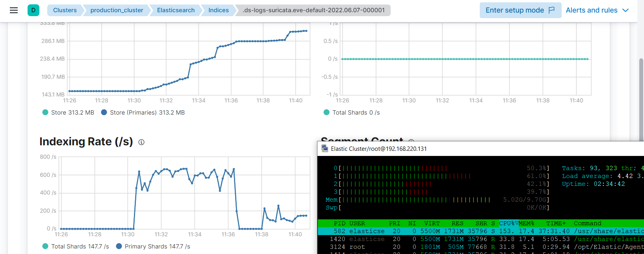The image size is (644, 254).
Task: Toggle Primary Shards legend series
Action: click(x=153, y=247)
